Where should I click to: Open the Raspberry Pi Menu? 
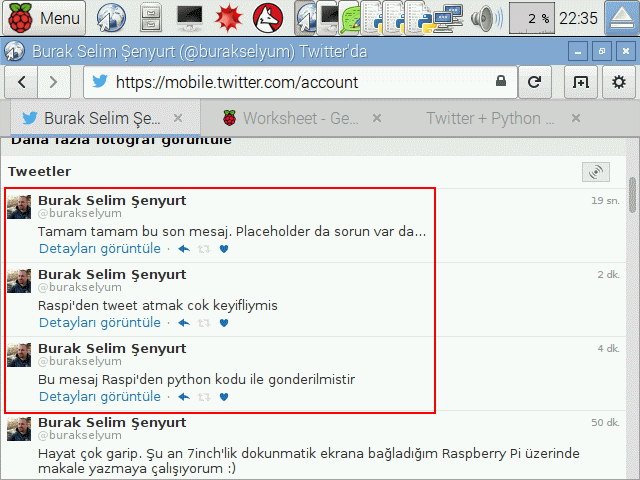[x=46, y=17]
